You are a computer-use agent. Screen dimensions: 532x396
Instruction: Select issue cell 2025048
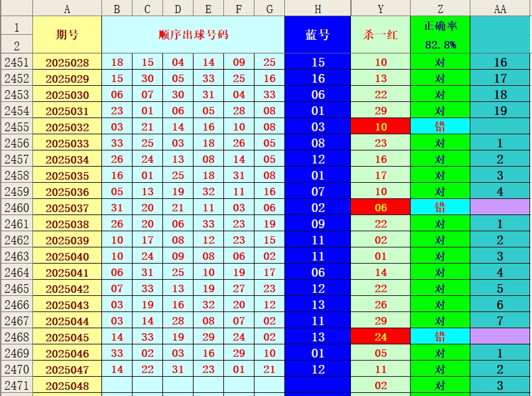tap(67, 385)
